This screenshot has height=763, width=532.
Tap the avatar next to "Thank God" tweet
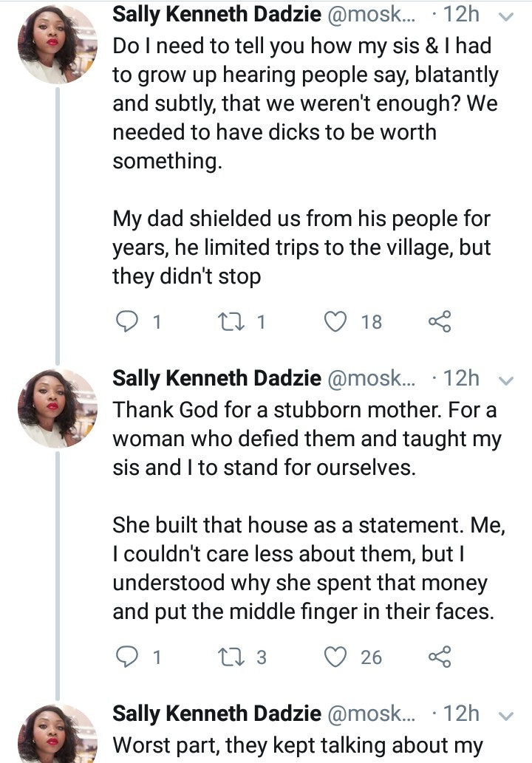(57, 408)
